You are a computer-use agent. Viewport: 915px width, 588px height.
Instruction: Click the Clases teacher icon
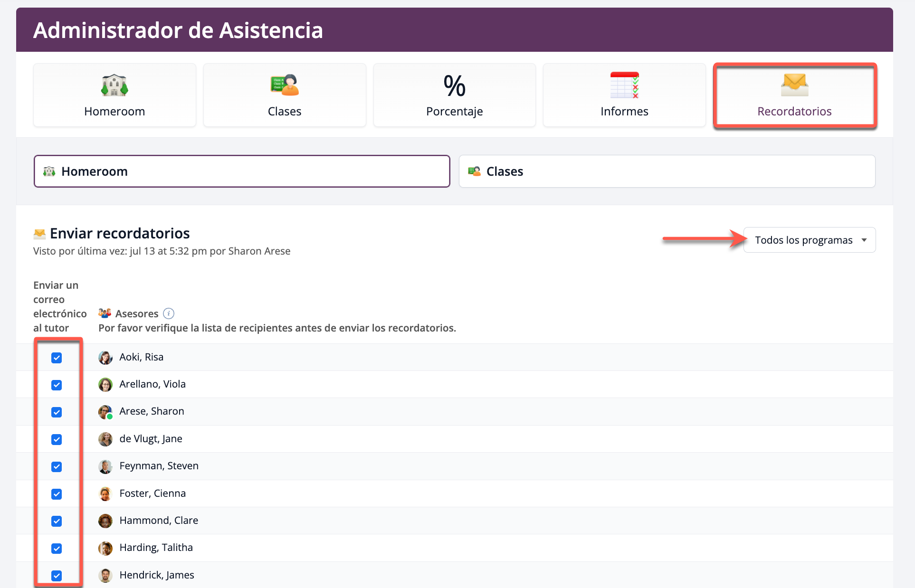285,85
